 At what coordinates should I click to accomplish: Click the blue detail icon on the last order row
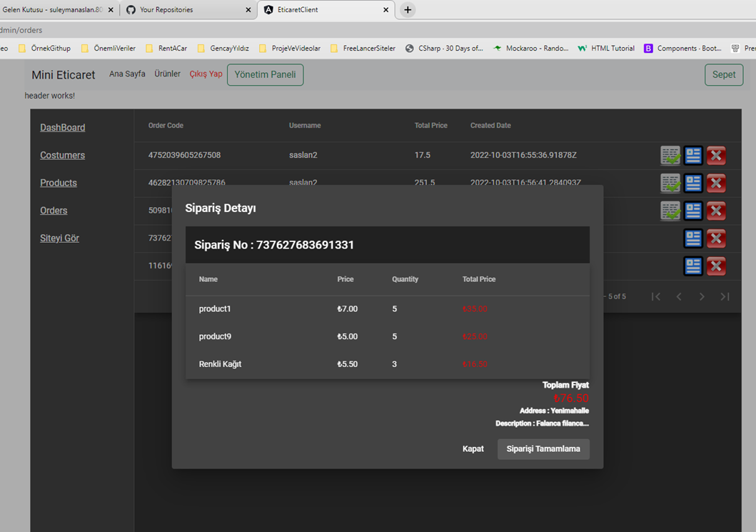point(692,266)
